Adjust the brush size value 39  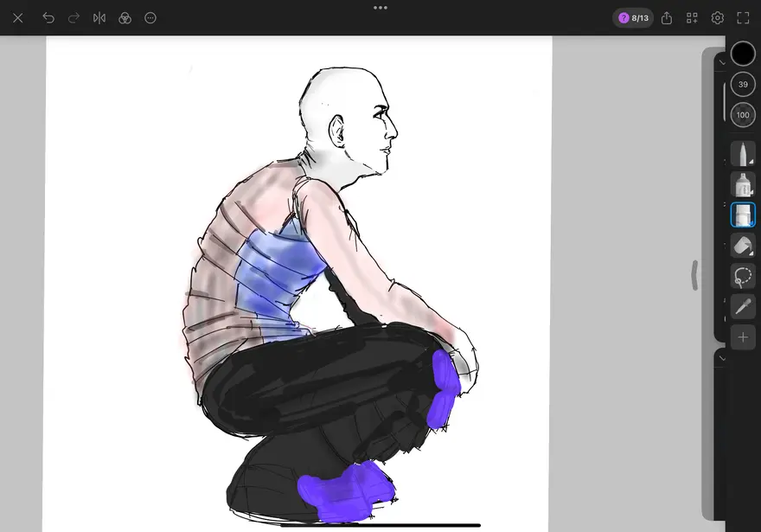[743, 85]
